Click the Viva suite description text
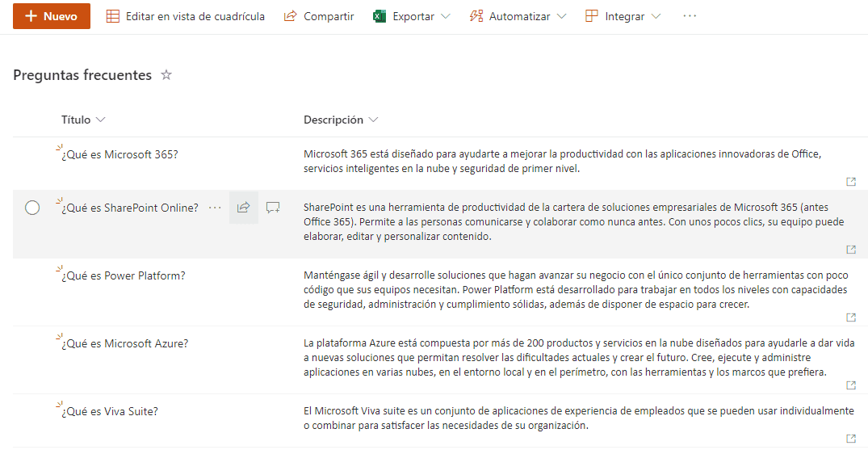The width and height of the screenshot is (868, 454). coord(578,418)
